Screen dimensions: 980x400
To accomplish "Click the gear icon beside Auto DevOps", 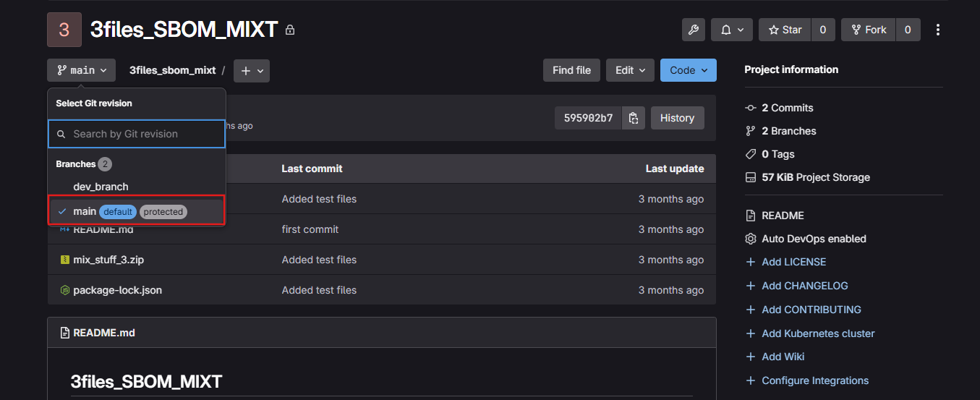I will coord(750,239).
